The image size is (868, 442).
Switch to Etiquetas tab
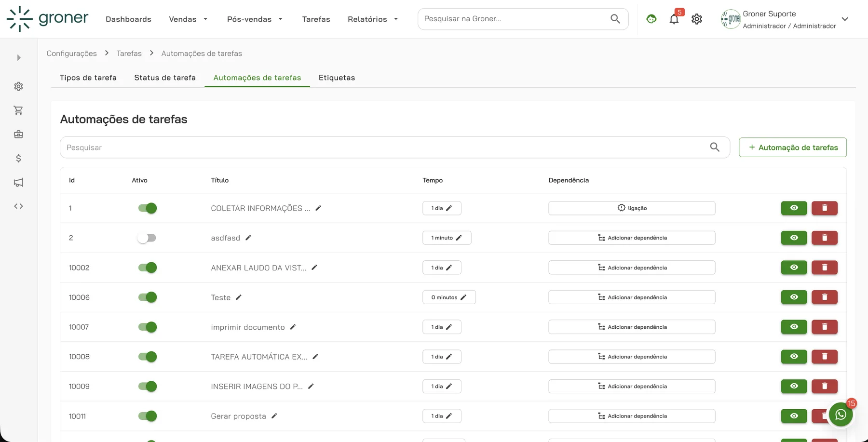pos(337,78)
